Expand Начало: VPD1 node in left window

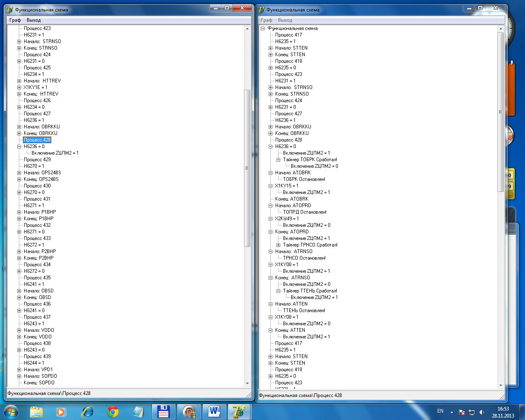coord(19,370)
